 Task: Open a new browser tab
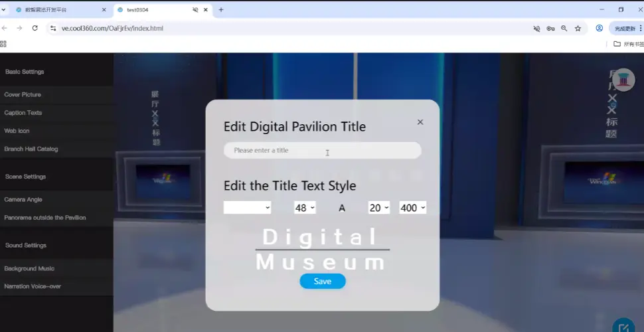[221, 10]
